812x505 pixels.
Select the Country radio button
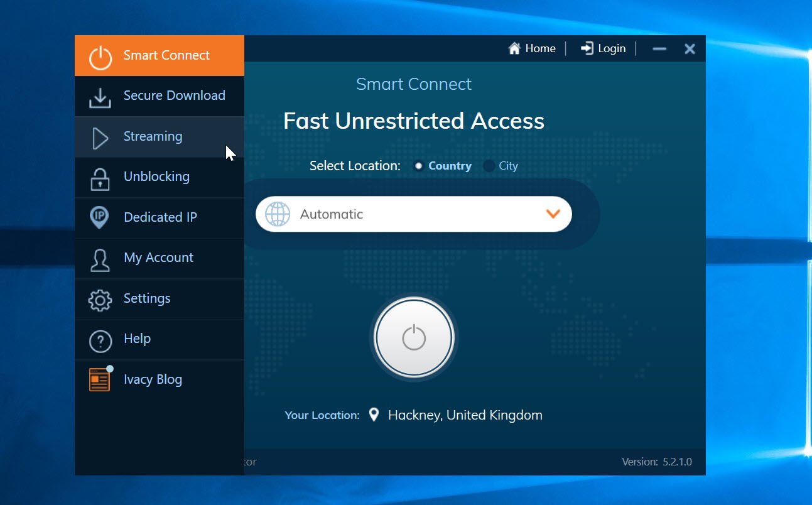click(x=418, y=166)
